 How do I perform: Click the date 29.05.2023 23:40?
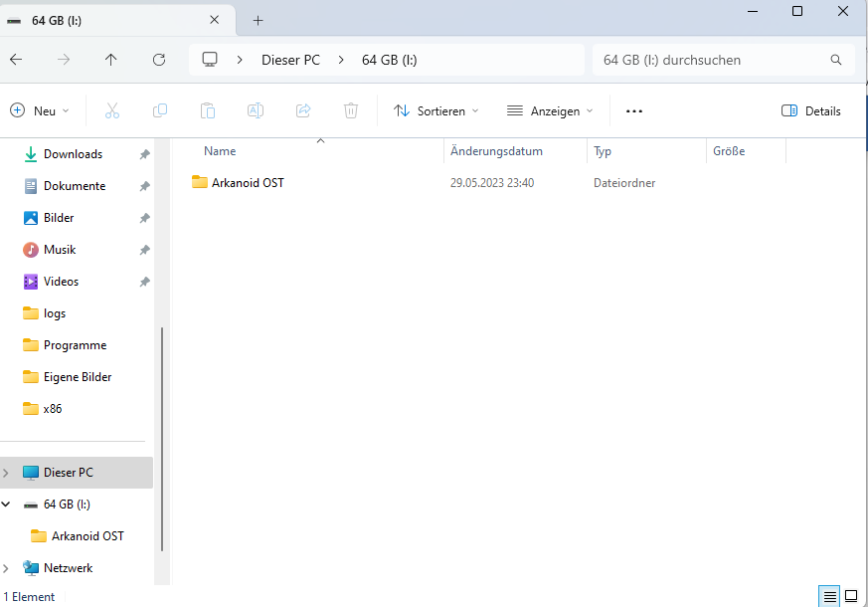(491, 183)
